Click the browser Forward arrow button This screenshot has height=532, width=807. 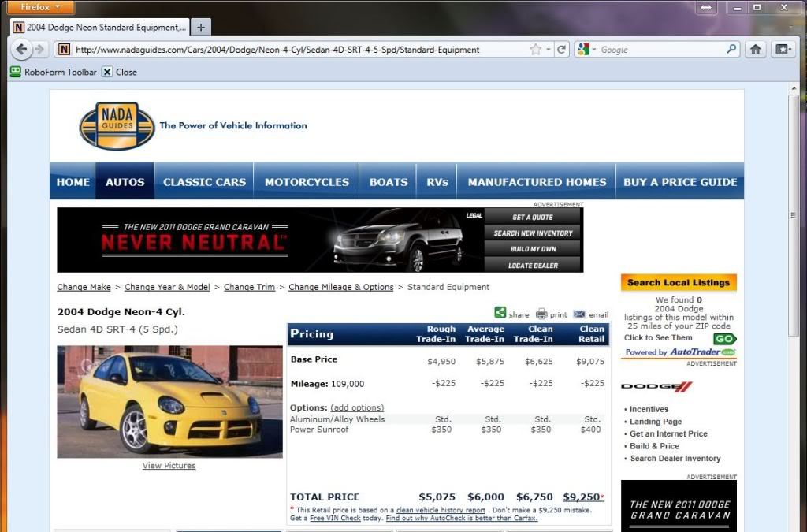[39, 50]
